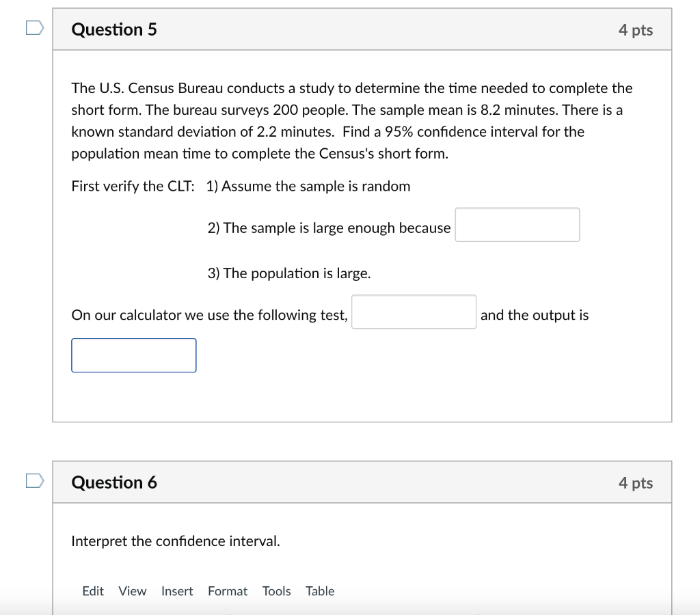Screen dimensions: 700x615
Task: Click the 95% confidence interval problem statement
Action: [352, 120]
